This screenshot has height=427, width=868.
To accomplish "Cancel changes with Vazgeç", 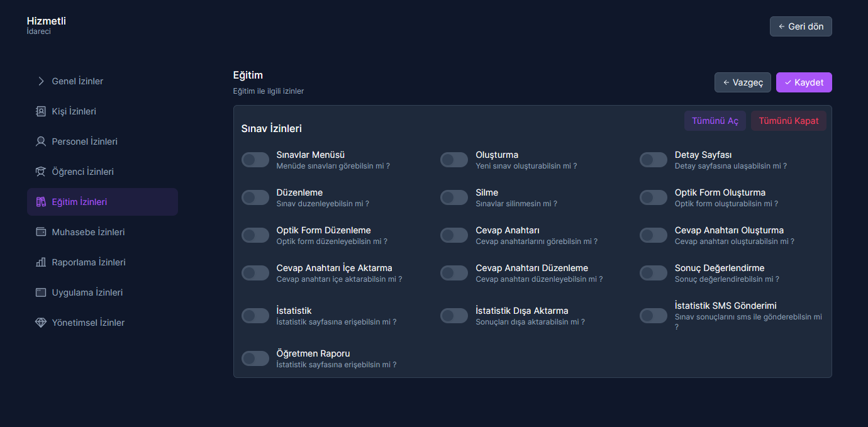I will pyautogui.click(x=743, y=82).
